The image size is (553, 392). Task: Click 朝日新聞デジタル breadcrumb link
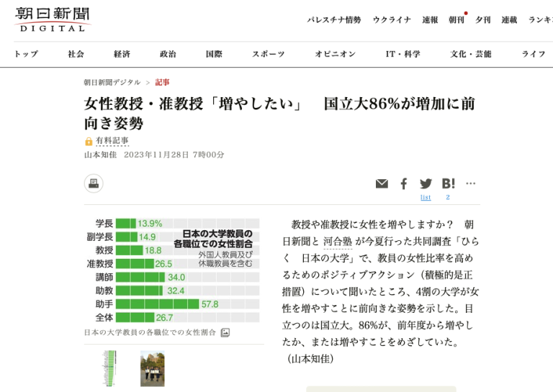tap(112, 83)
